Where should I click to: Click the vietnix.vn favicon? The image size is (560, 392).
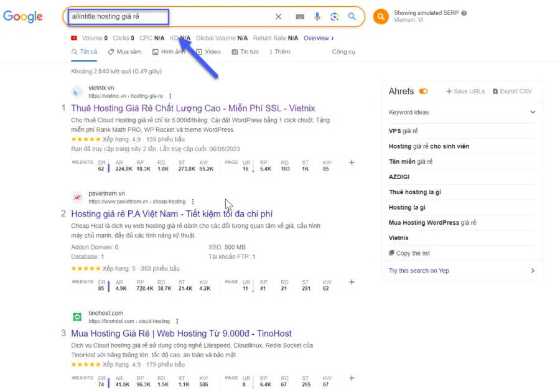click(x=77, y=91)
